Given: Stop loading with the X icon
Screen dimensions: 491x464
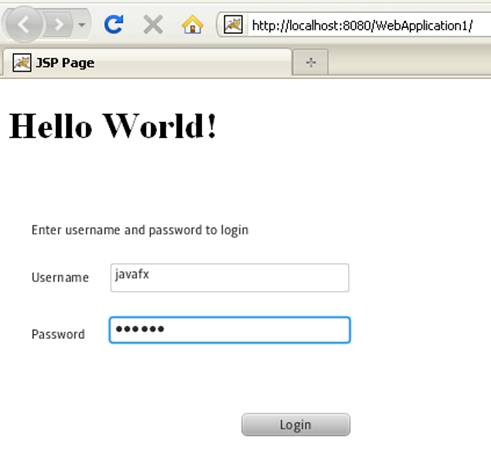Looking at the screenshot, I should pos(153,24).
